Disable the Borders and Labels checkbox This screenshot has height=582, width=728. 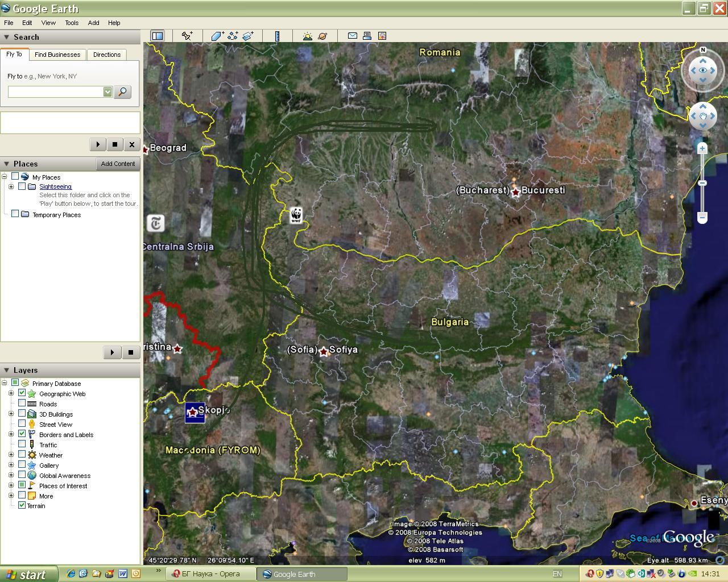click(22, 434)
